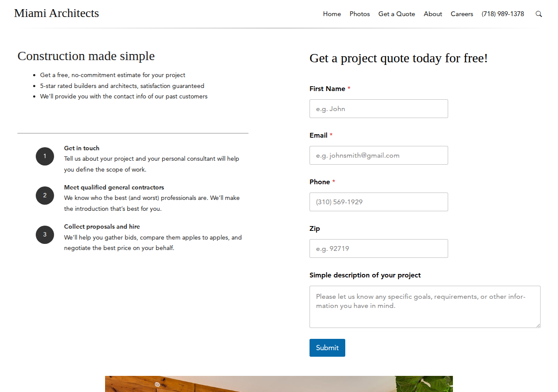The height and width of the screenshot is (392, 558).
Task: Open the photo at the page bottom
Action: 279,384
